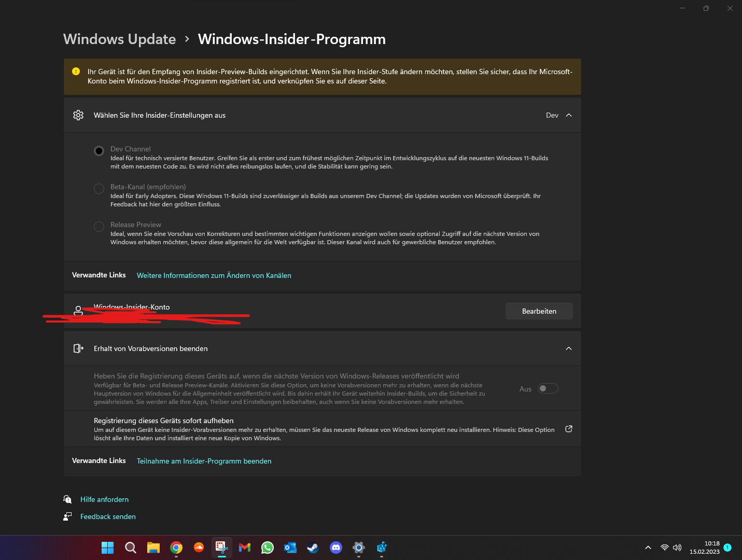
Task: Toggle the Aus switch for Registrierung
Action: (548, 388)
